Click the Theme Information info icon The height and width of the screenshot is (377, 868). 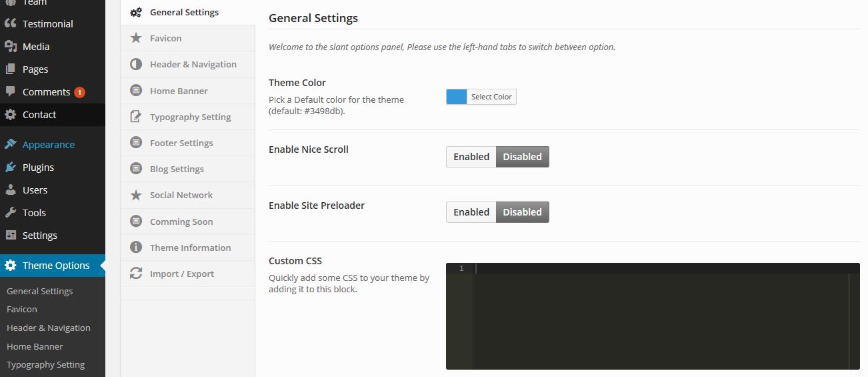pos(136,248)
